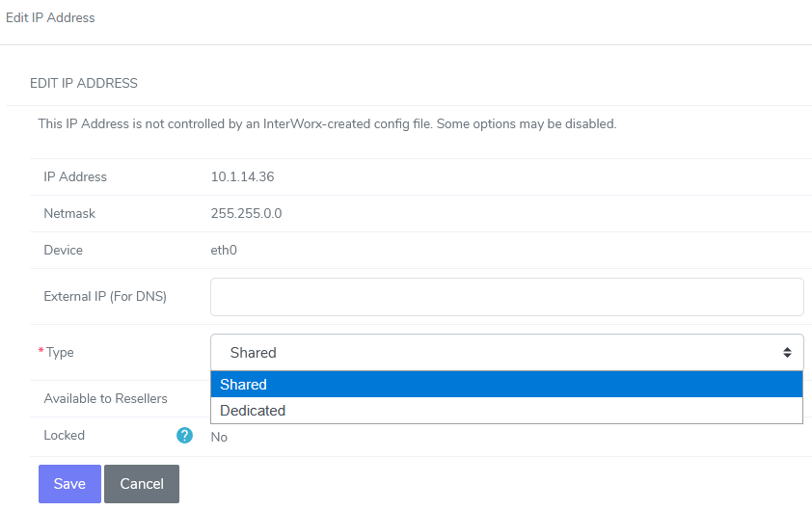Click the IP address value 10.1.14.36
812x511 pixels.
(x=243, y=176)
